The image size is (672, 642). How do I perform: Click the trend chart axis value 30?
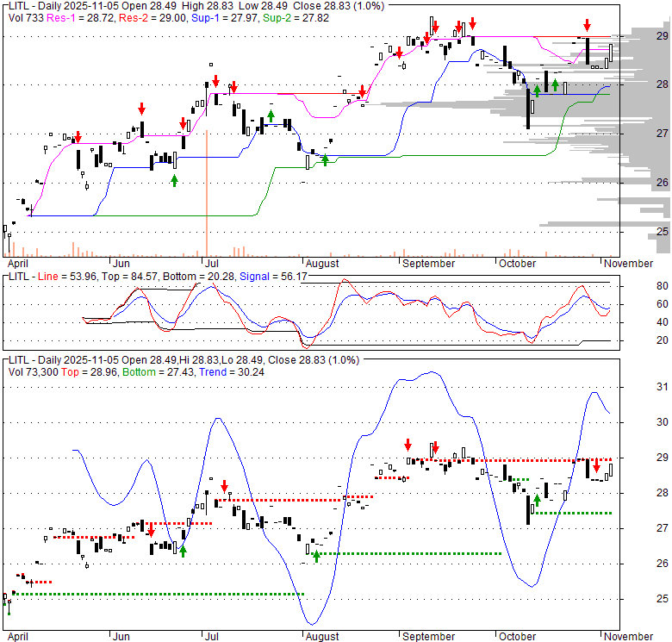point(663,422)
